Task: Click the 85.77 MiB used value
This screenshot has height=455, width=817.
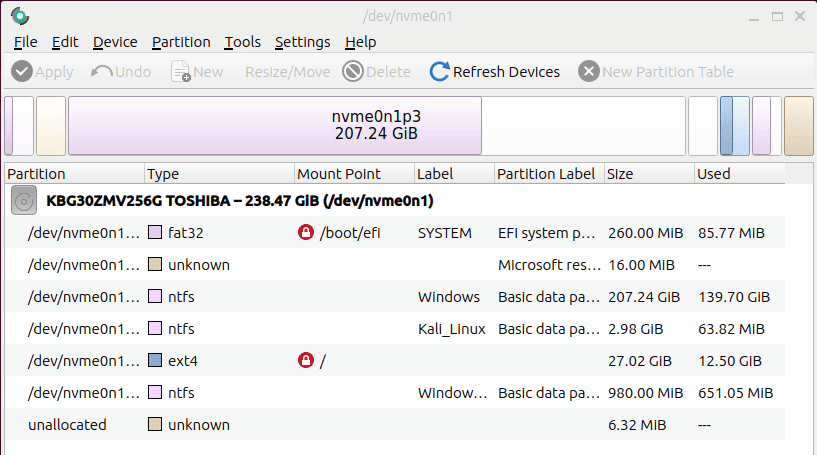Action: click(x=732, y=232)
